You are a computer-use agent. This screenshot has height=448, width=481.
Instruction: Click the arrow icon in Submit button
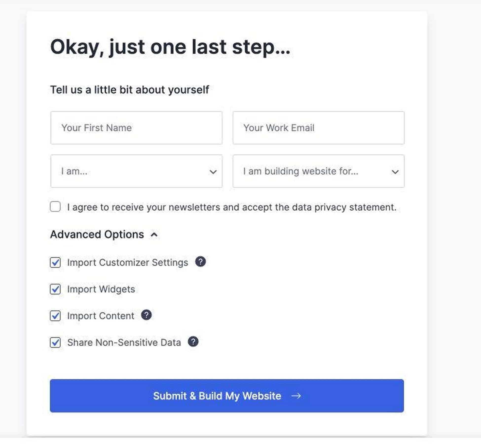tap(296, 396)
